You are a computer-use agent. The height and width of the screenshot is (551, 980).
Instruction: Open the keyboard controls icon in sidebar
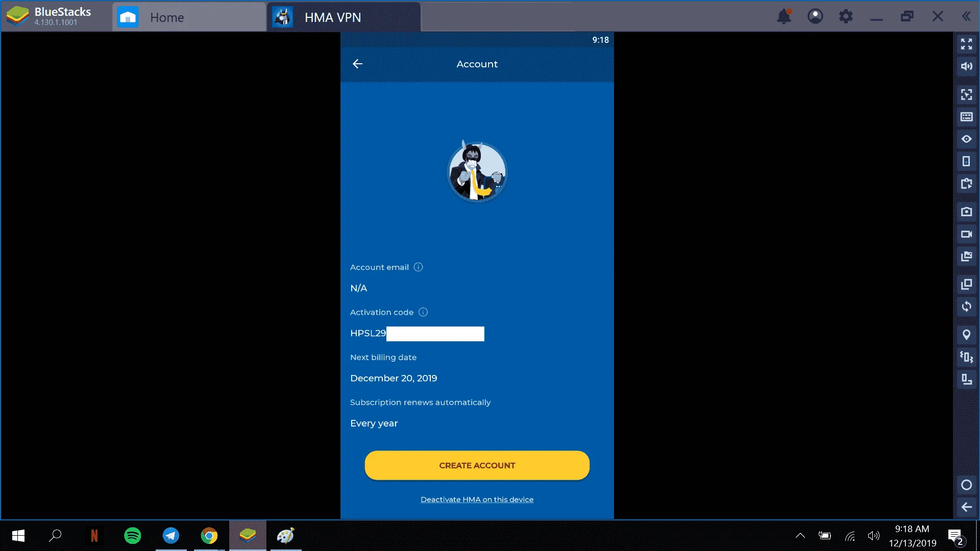966,117
